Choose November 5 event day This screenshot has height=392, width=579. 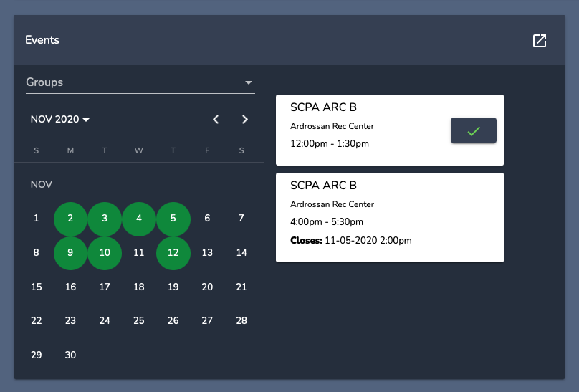[x=173, y=219]
